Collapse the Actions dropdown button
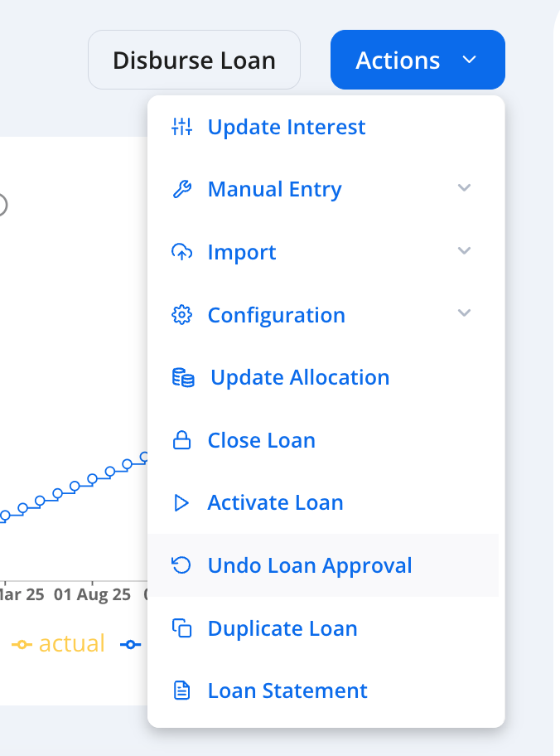Screen dimensions: 560x756 pyautogui.click(x=418, y=60)
